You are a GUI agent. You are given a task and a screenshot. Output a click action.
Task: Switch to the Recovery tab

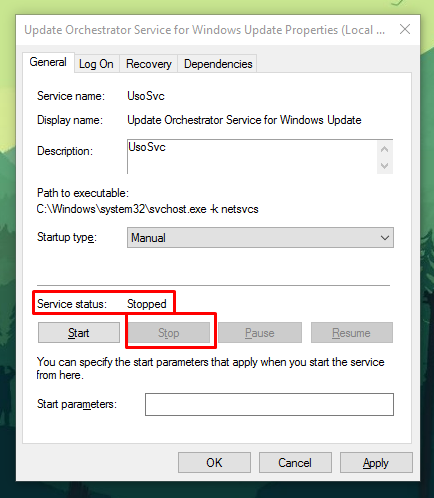pyautogui.click(x=149, y=64)
